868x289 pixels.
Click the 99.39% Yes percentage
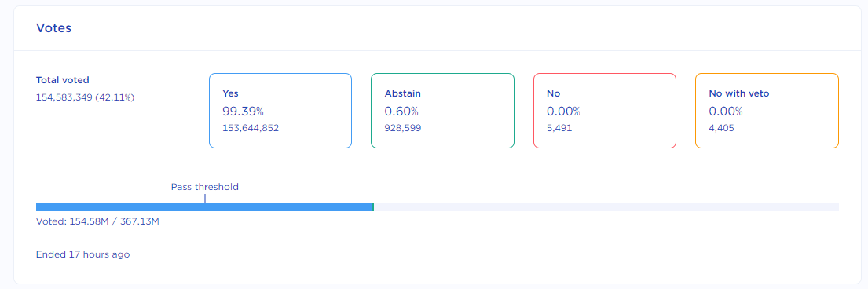click(x=243, y=112)
